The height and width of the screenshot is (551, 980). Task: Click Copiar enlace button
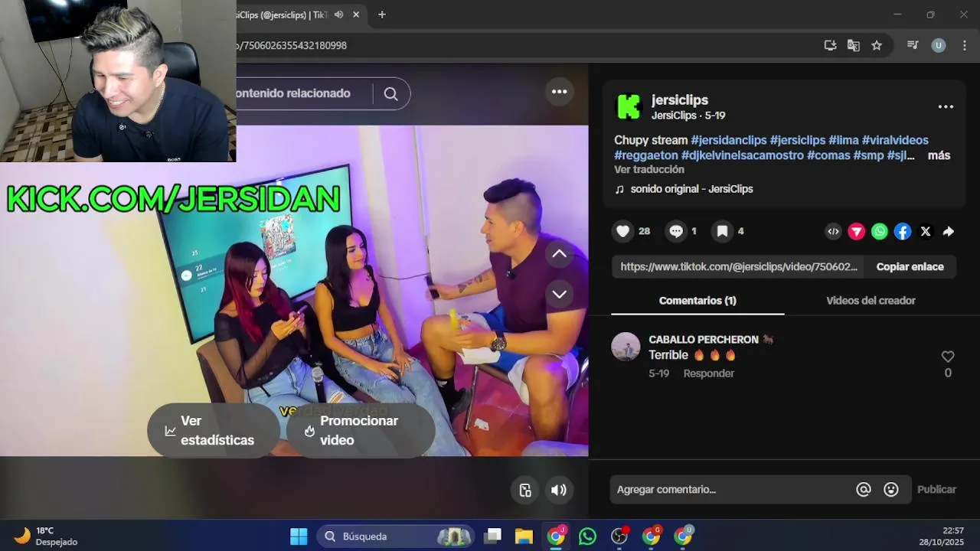coord(910,267)
